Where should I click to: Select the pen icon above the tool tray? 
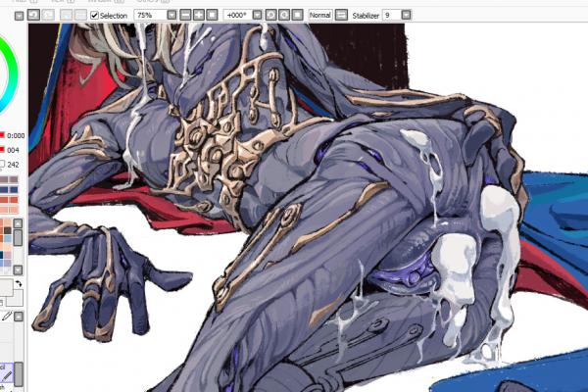[7, 317]
